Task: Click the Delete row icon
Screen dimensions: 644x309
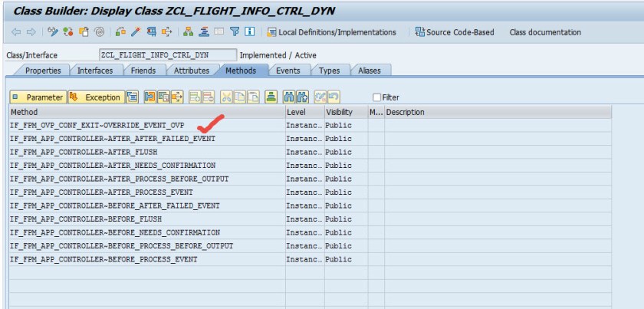Action: [x=209, y=97]
